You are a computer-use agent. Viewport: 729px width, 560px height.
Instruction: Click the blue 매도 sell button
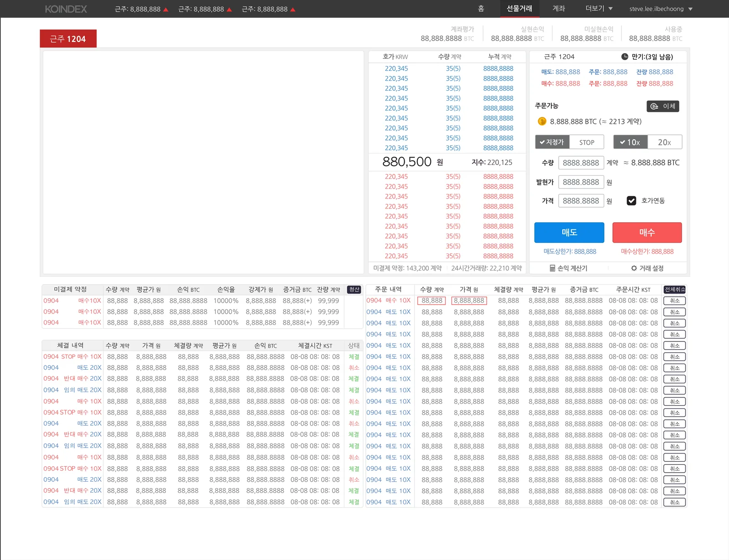point(569,232)
